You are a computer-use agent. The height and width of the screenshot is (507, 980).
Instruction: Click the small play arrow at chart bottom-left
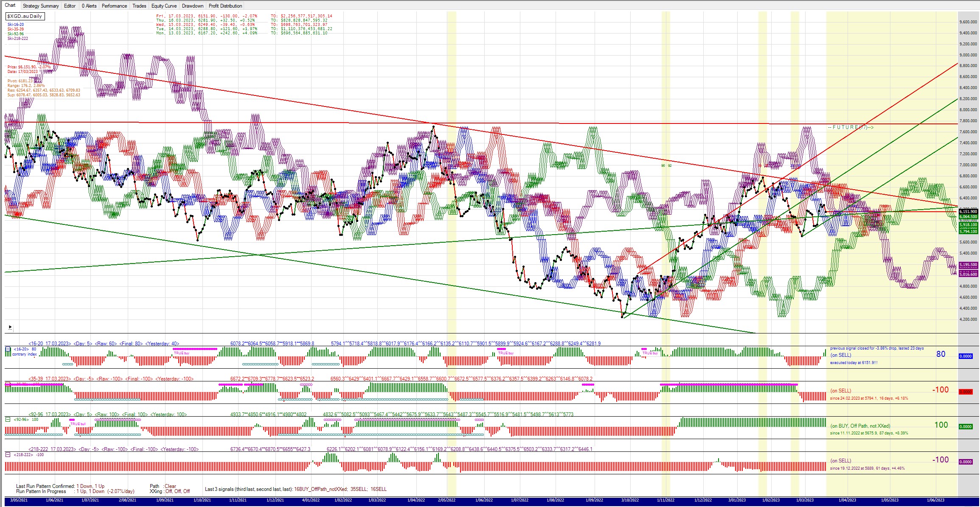[x=10, y=328]
